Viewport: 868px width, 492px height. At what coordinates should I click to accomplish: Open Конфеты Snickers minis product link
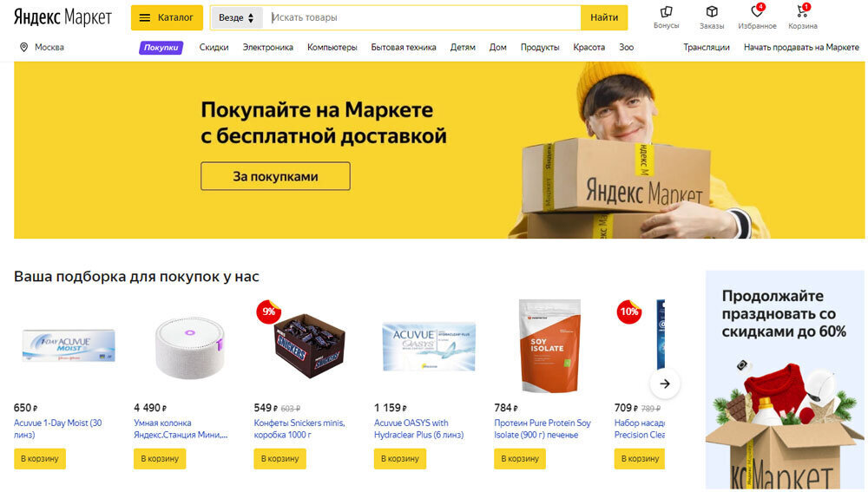(299, 429)
